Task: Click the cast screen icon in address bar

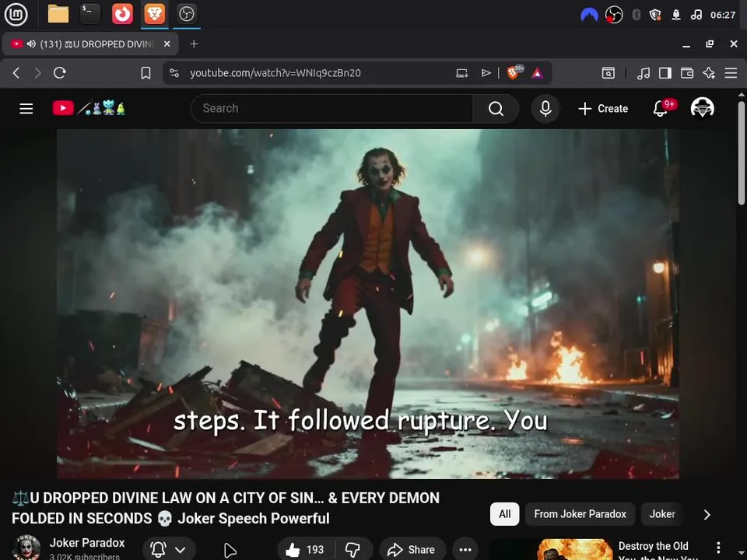Action: tap(462, 73)
